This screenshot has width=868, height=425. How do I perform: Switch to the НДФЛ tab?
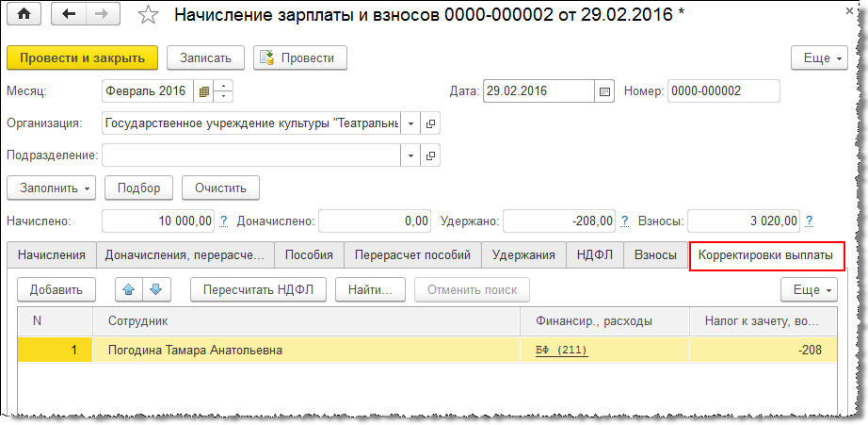[x=595, y=255]
